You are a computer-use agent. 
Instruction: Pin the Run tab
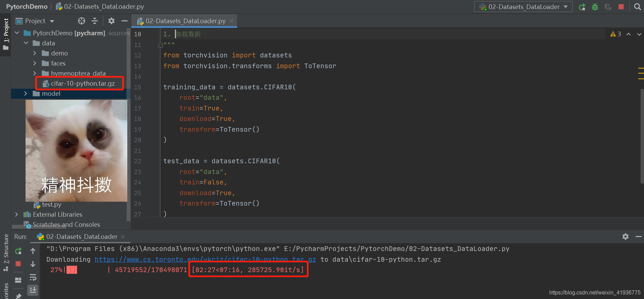click(18, 296)
